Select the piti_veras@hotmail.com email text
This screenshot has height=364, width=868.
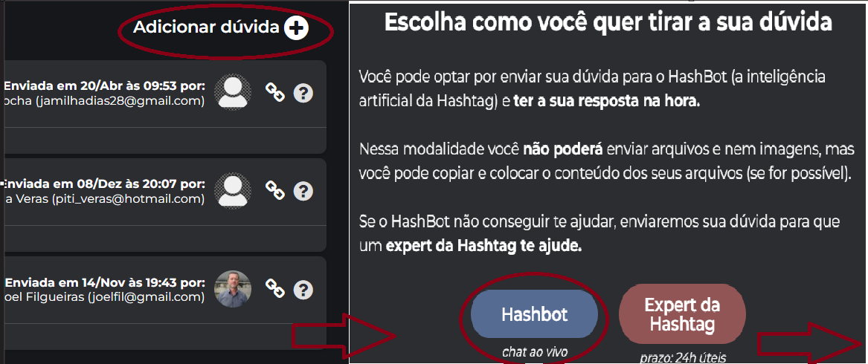129,199
